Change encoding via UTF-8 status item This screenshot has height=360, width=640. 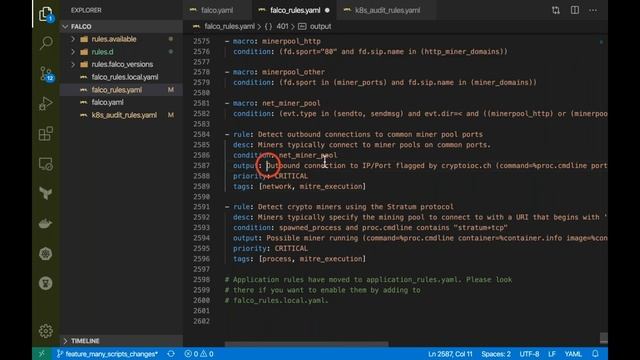pos(529,354)
